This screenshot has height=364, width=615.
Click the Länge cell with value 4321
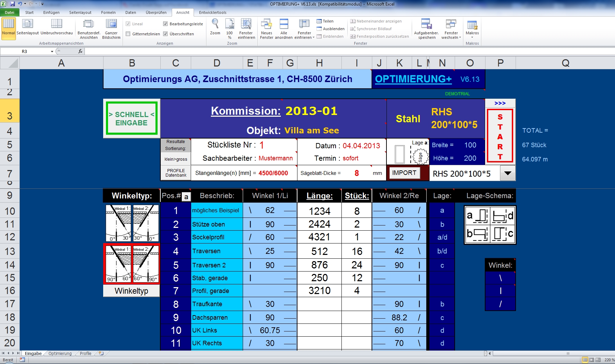(x=319, y=237)
